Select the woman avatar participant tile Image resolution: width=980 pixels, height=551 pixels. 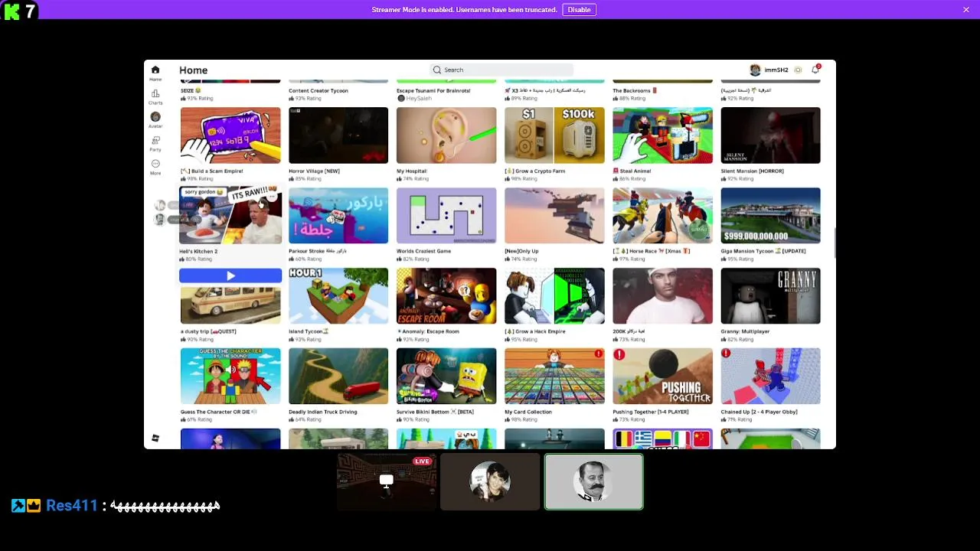coord(490,481)
